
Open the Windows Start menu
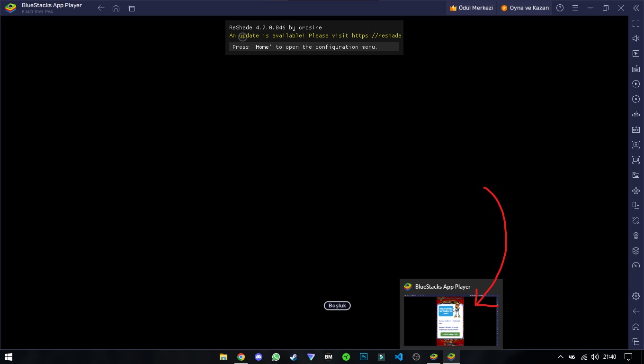(x=8, y=357)
